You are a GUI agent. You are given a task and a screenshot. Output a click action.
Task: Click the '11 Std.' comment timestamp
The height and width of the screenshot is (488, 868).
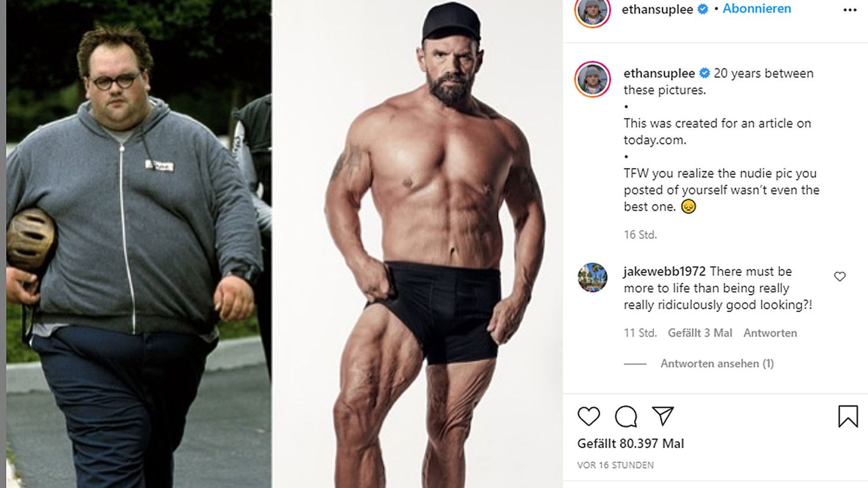(x=640, y=333)
